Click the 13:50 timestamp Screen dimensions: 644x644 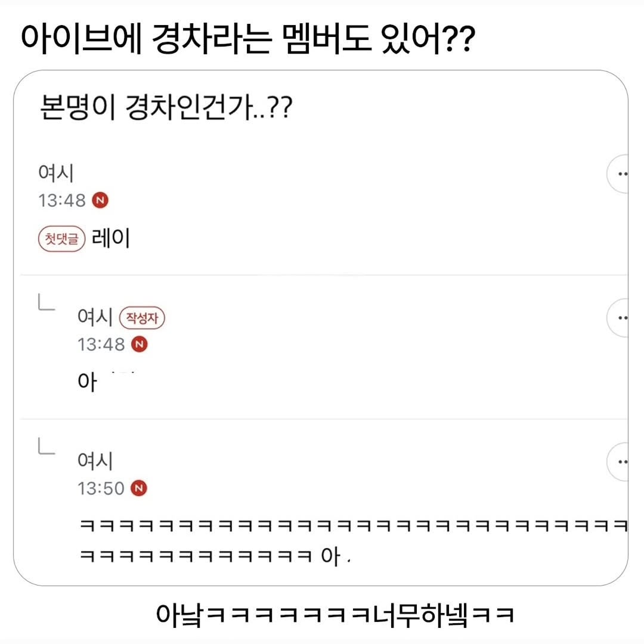point(101,488)
